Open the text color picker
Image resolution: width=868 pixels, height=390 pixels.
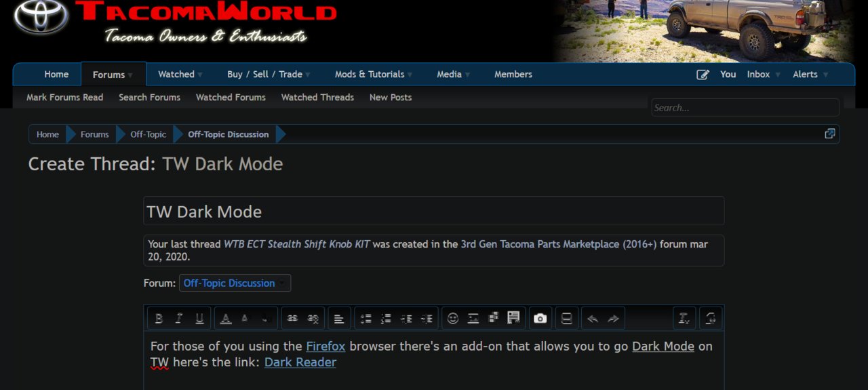pyautogui.click(x=226, y=318)
